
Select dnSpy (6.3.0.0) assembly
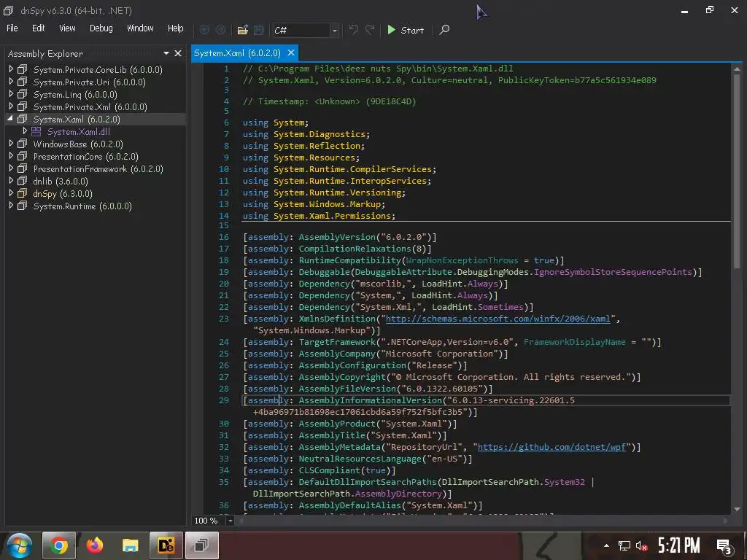[x=63, y=193]
